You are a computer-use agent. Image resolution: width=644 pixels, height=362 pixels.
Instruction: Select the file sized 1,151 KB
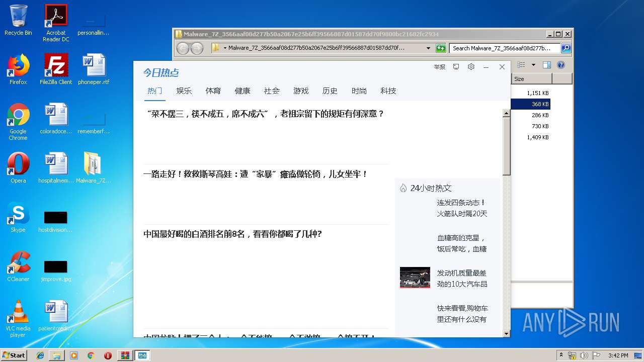537,93
